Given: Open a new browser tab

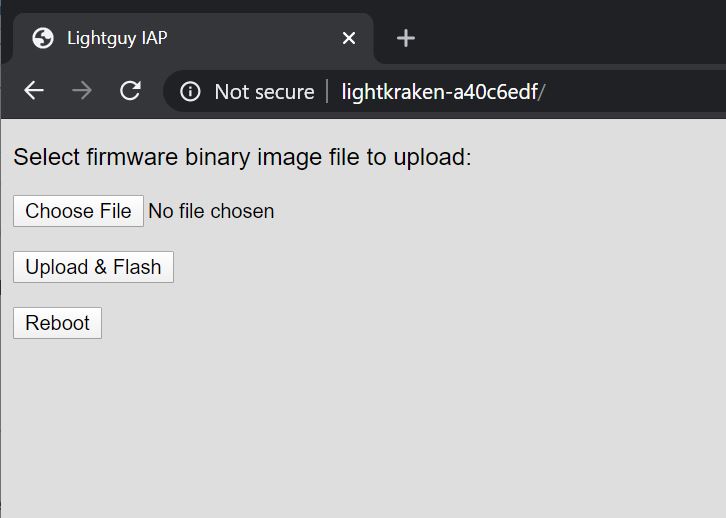Looking at the screenshot, I should point(405,38).
